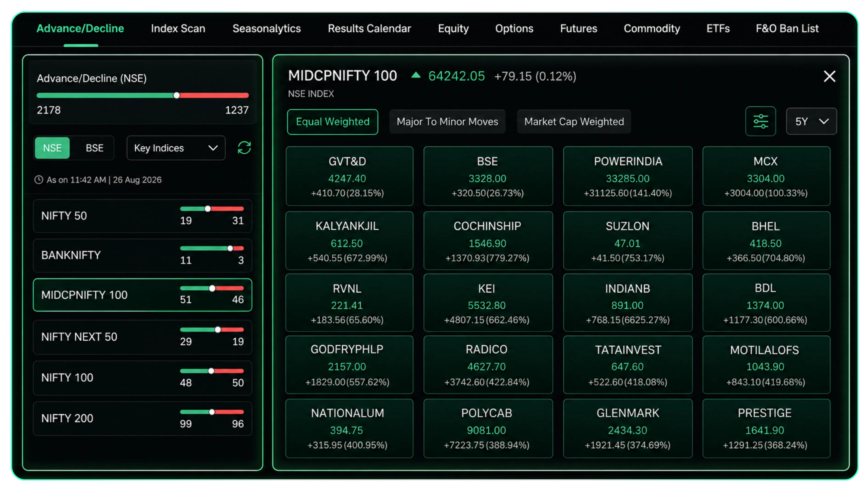Click the NIFTY 200 advance/decline bar

[212, 412]
